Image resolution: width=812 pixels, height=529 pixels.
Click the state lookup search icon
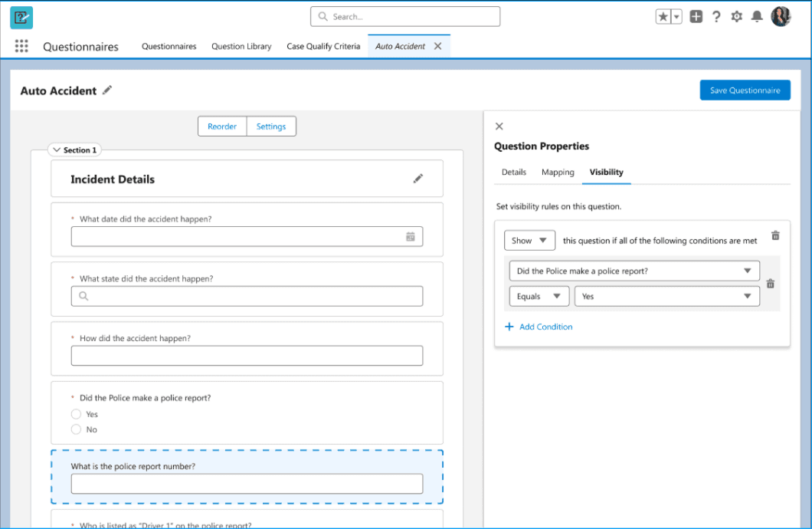[83, 297]
